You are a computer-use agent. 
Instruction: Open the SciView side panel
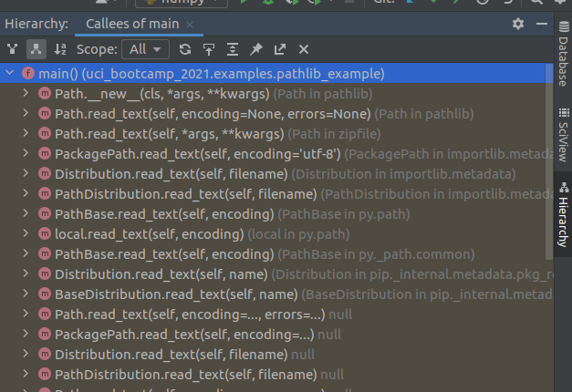click(562, 137)
